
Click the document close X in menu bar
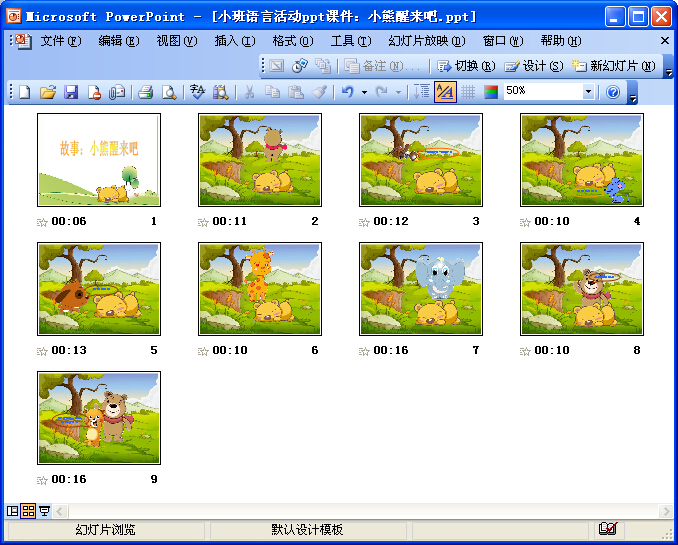point(665,41)
